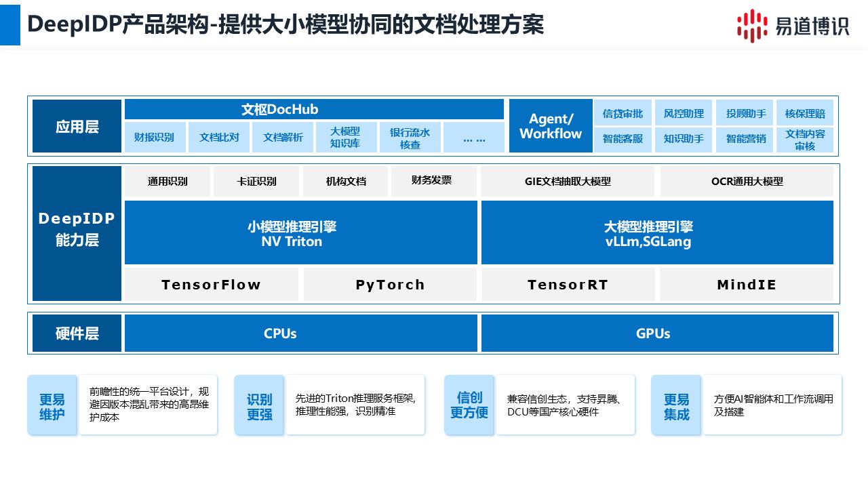Click the 银行流水核查 tile
Screen dimensions: 868x488
(x=410, y=137)
